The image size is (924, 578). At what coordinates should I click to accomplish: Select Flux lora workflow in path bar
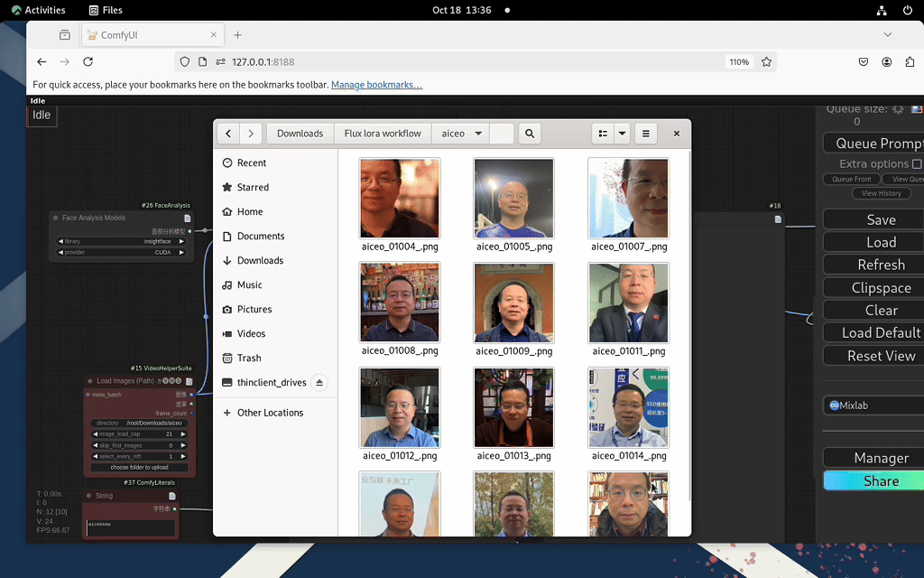(383, 134)
